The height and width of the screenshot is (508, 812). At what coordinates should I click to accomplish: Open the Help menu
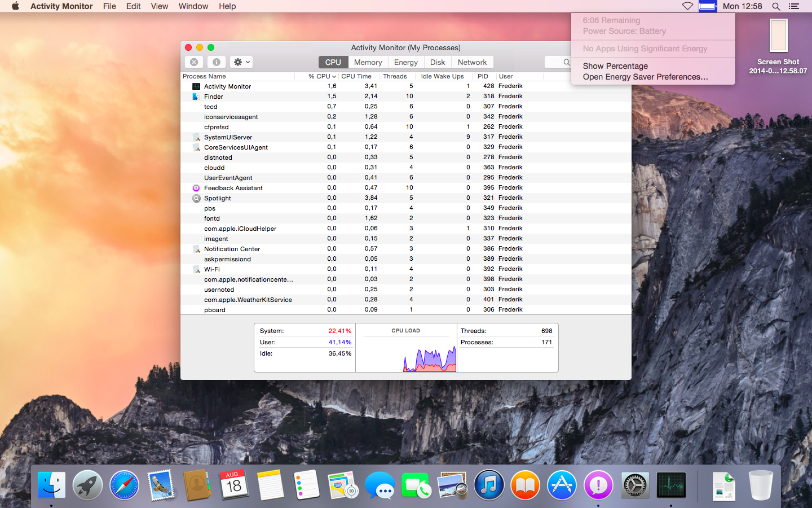(x=227, y=6)
